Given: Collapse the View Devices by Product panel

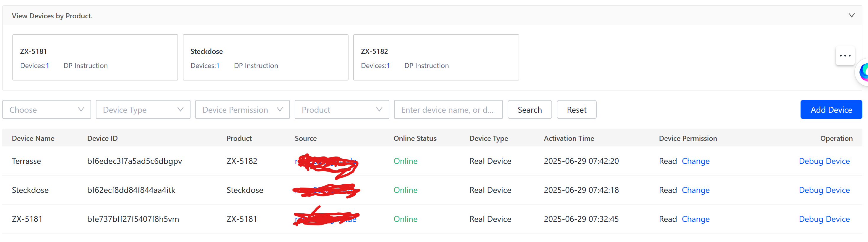Looking at the screenshot, I should (851, 15).
